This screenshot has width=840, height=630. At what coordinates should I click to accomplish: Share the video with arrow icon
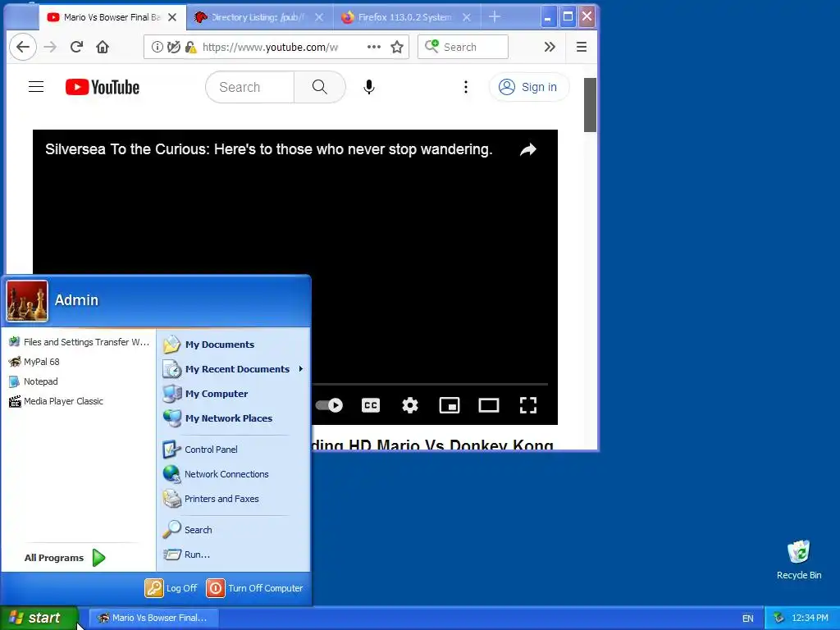528,149
